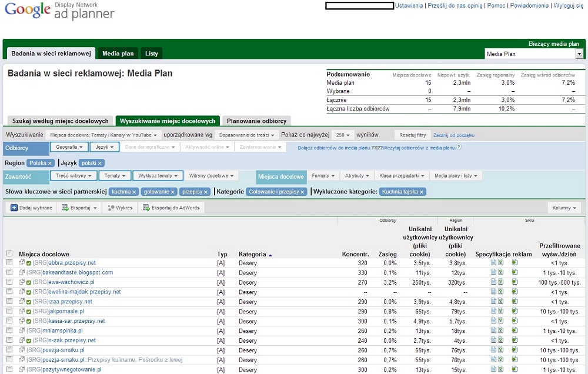Open the Media plan top tab

(x=118, y=54)
